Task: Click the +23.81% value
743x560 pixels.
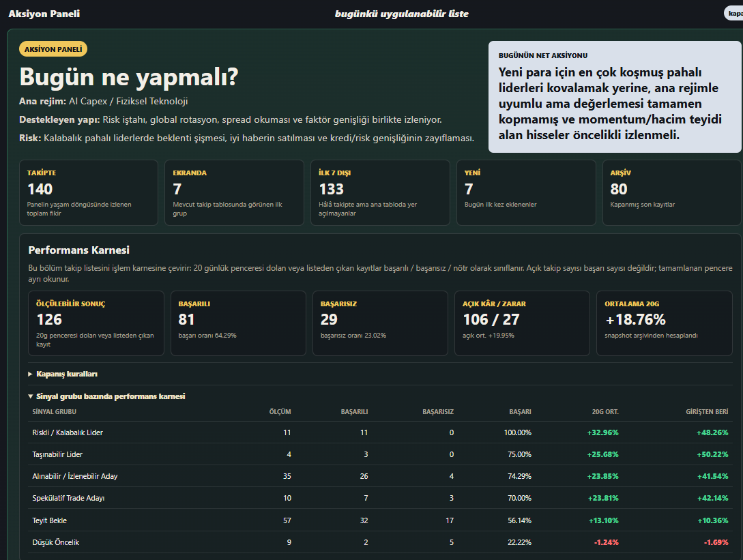Action: 603,498
